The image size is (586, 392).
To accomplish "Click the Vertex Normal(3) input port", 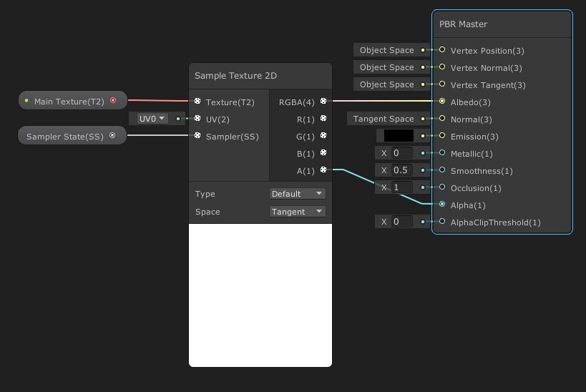I will click(x=442, y=67).
